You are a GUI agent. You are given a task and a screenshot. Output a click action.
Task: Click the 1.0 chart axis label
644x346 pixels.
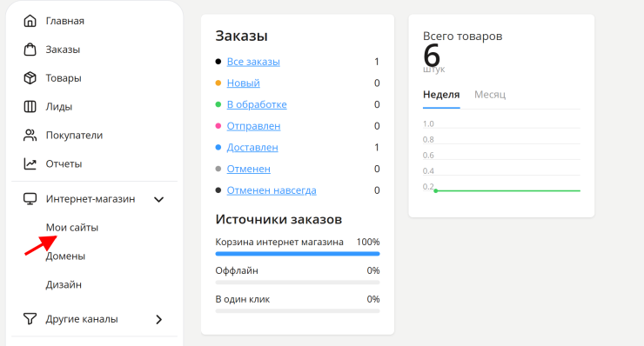428,123
